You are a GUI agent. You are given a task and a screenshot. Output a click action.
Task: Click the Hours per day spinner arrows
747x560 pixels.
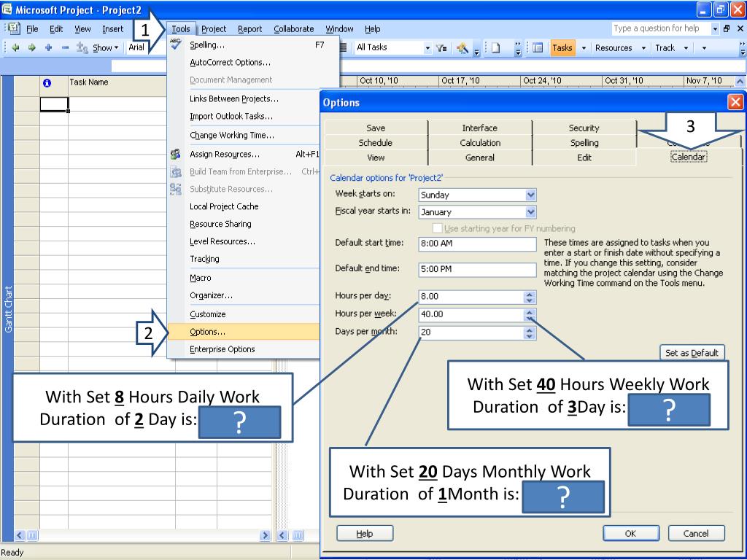[x=530, y=297]
